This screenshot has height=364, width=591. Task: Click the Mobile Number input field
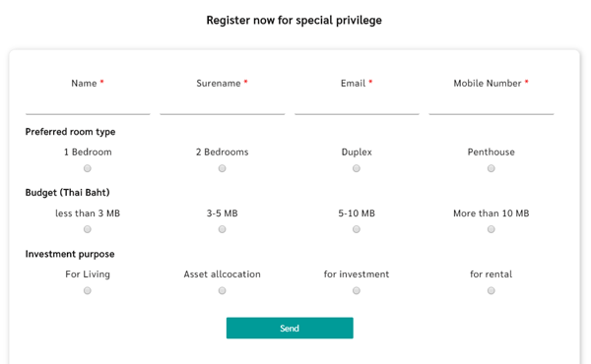(492, 106)
